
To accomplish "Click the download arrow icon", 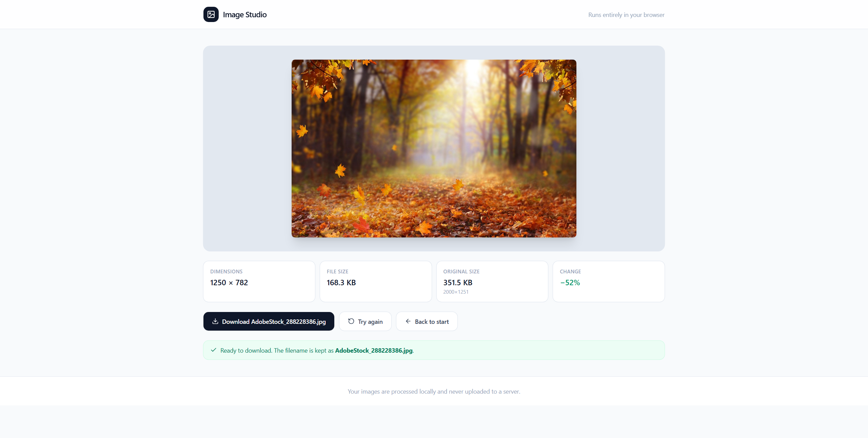I will tap(215, 321).
